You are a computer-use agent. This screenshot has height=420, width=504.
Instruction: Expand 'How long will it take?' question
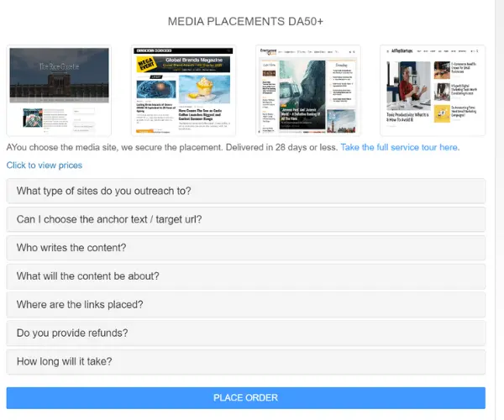pos(245,361)
